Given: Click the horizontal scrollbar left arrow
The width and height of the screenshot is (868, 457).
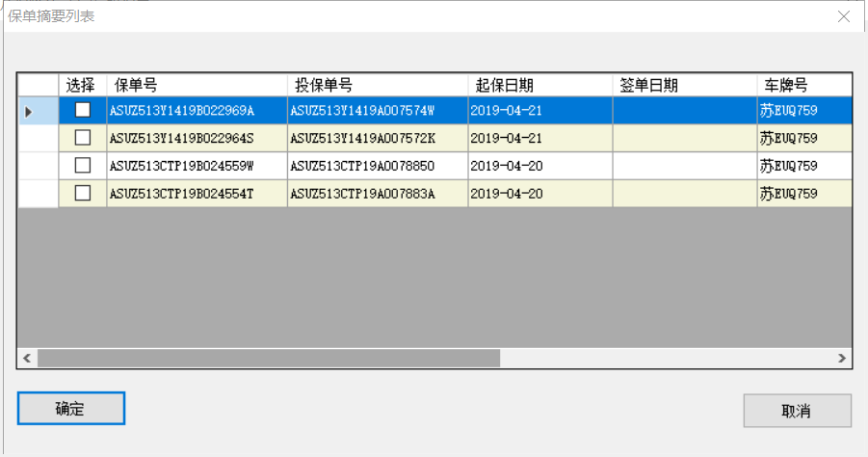Looking at the screenshot, I should [27, 358].
